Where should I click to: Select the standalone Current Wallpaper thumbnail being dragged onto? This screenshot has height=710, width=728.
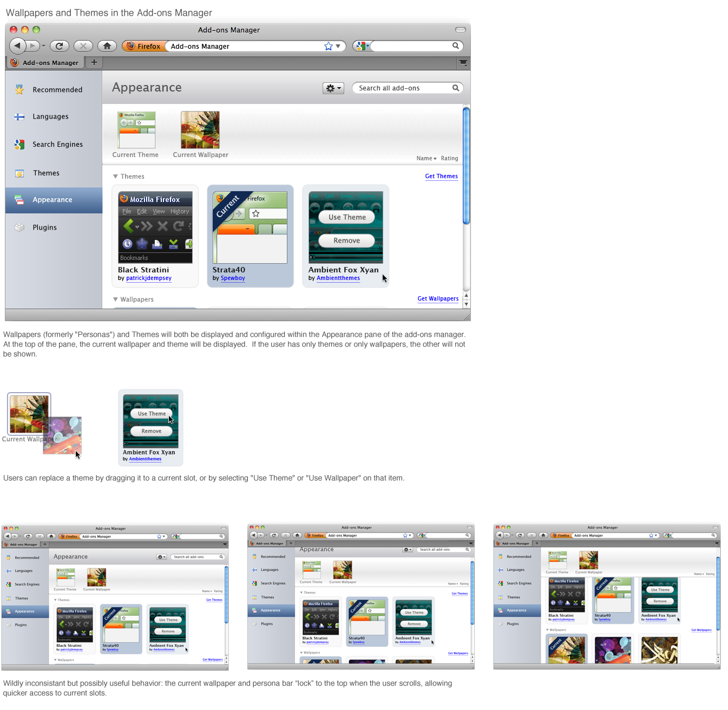[x=29, y=414]
